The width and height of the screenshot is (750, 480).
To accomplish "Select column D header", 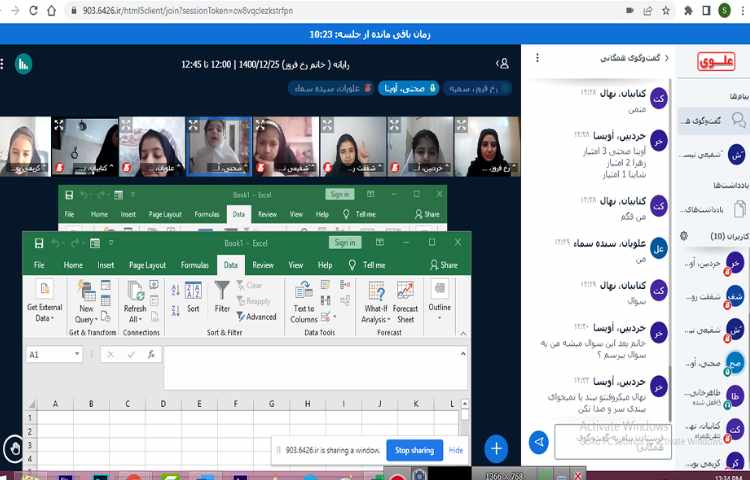I will coord(163,404).
